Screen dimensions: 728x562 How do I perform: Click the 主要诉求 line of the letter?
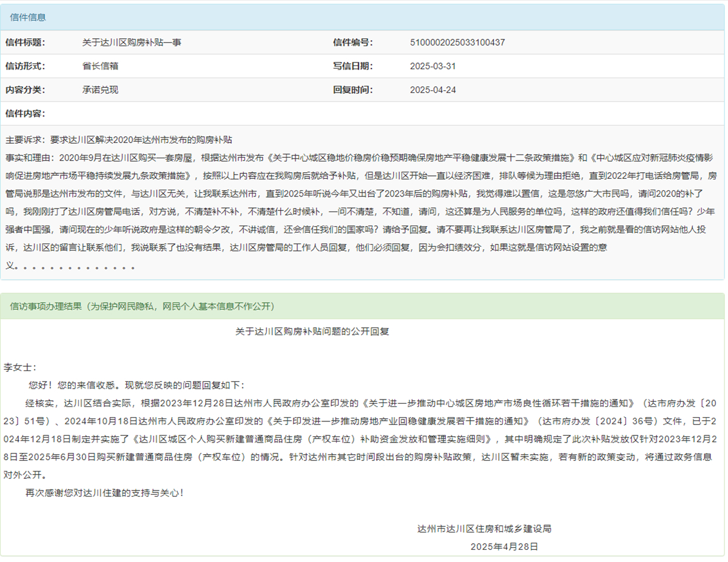tap(119, 139)
